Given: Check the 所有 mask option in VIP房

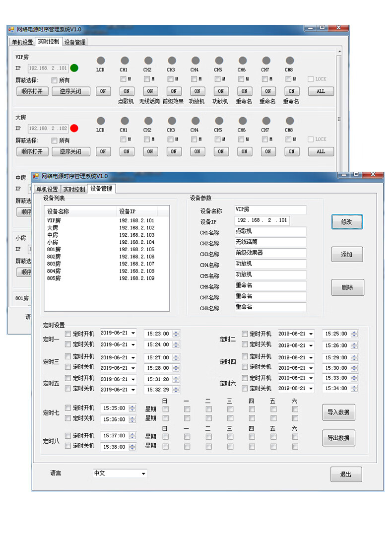Looking at the screenshot, I should [55, 80].
